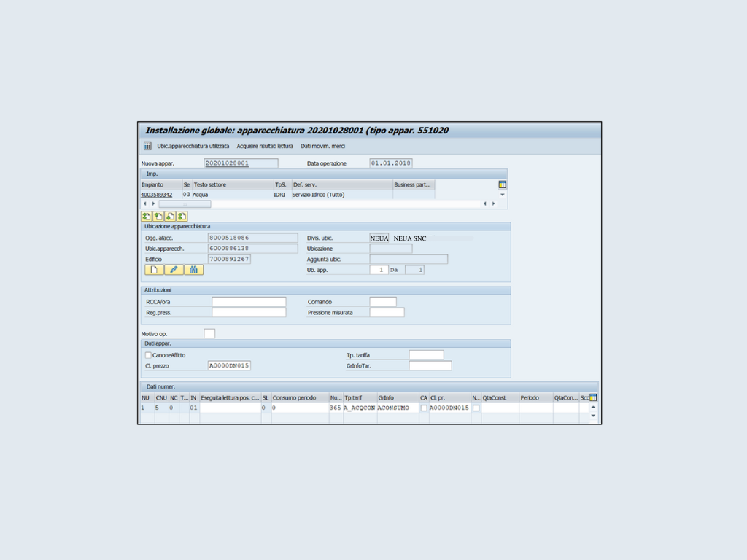Open the Dati numer. table settings icon
Image resolution: width=747 pixels, height=560 pixels.
point(593,397)
